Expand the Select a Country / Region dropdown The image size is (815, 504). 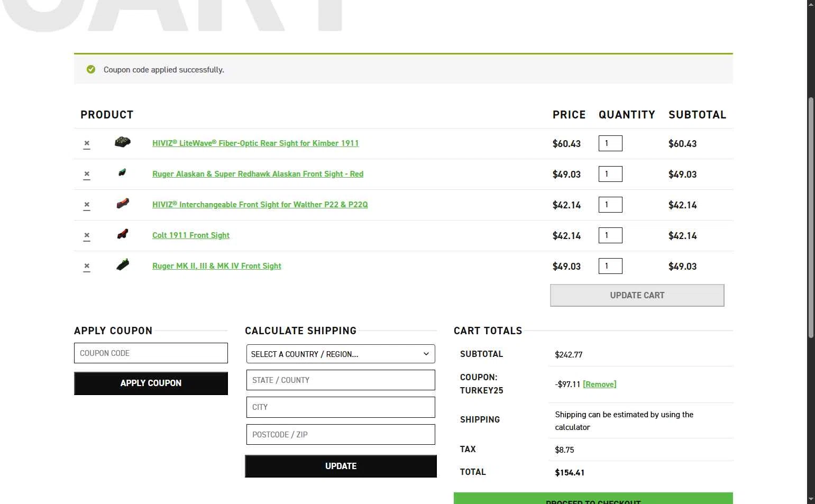click(341, 354)
